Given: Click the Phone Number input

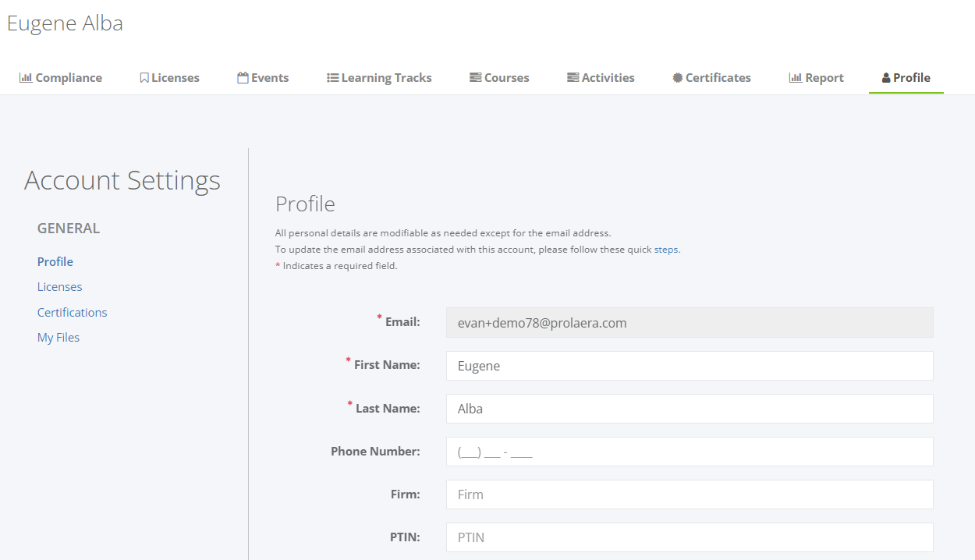Looking at the screenshot, I should pyautogui.click(x=690, y=452).
